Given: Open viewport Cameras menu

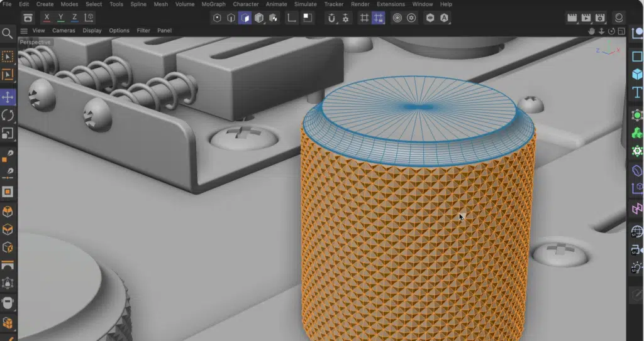Looking at the screenshot, I should (x=64, y=30).
